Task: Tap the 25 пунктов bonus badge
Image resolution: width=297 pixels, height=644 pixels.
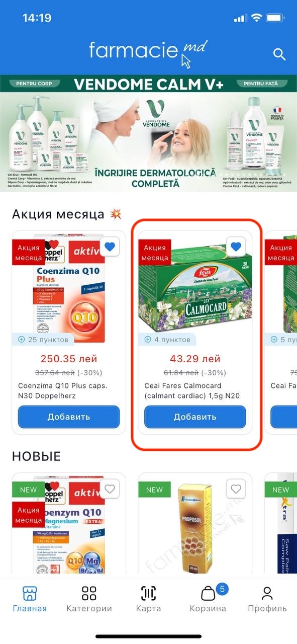Action: coord(43,340)
